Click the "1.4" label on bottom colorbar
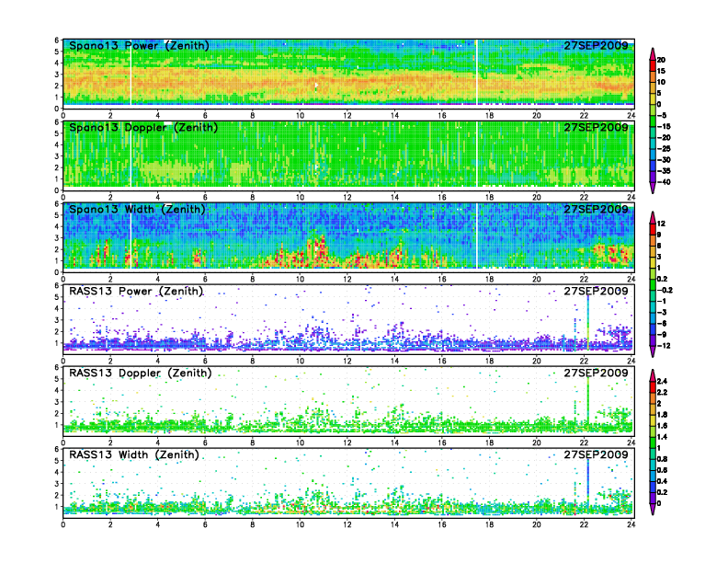Image resolution: width=728 pixels, height=563 pixels. click(663, 437)
